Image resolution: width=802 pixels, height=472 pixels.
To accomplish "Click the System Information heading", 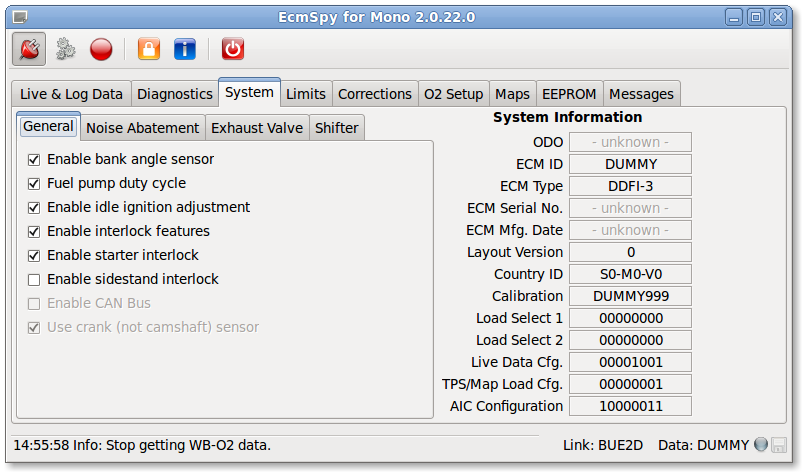I will coord(567,117).
